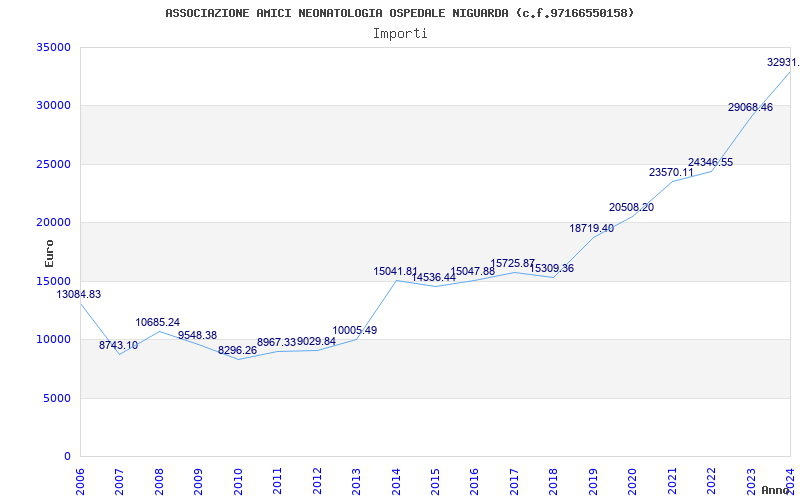Click the 'Importi' subtitle
The height and width of the screenshot is (500, 800).
400,34
